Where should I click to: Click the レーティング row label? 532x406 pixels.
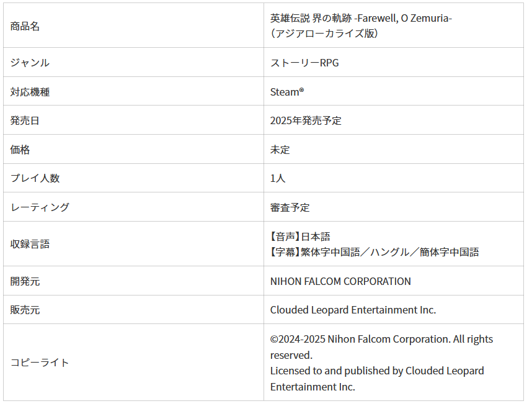[x=40, y=207]
